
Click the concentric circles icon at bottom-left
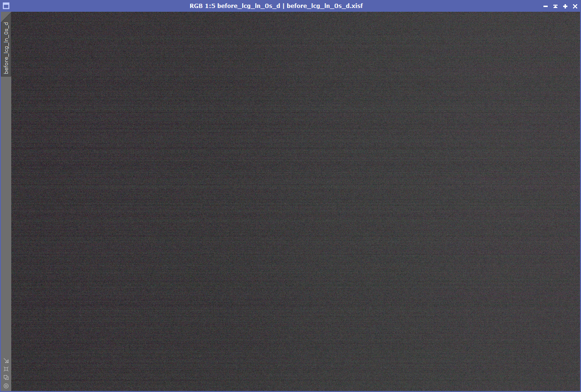[6, 386]
